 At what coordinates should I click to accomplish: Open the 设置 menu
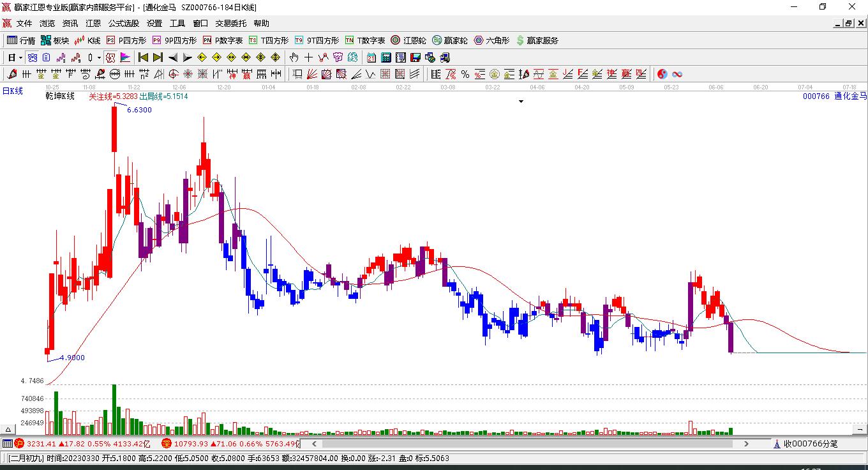pos(154,24)
